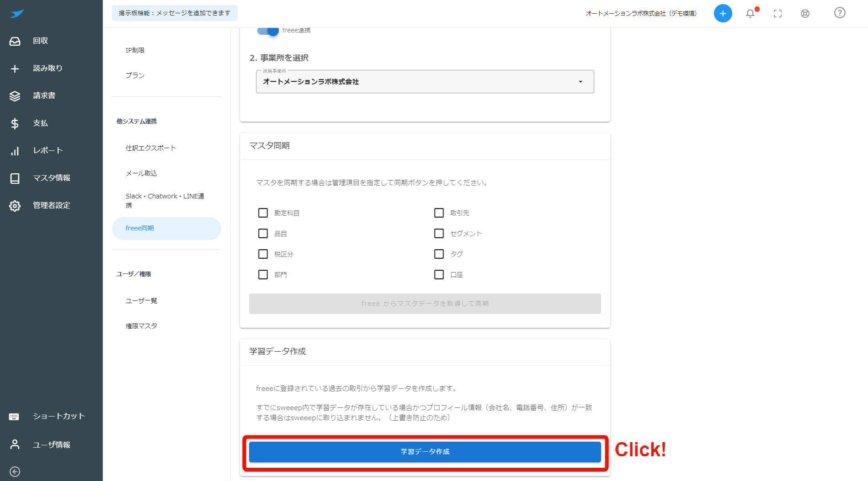Image resolution: width=868 pixels, height=481 pixels.
Task: Click the 管理者設定 sidebar label
Action: [51, 205]
